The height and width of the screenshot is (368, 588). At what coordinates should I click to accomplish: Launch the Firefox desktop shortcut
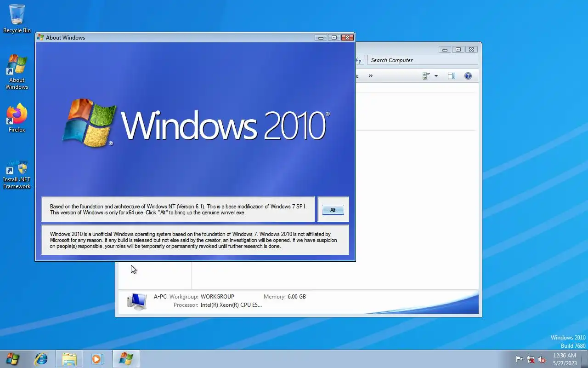pyautogui.click(x=17, y=118)
